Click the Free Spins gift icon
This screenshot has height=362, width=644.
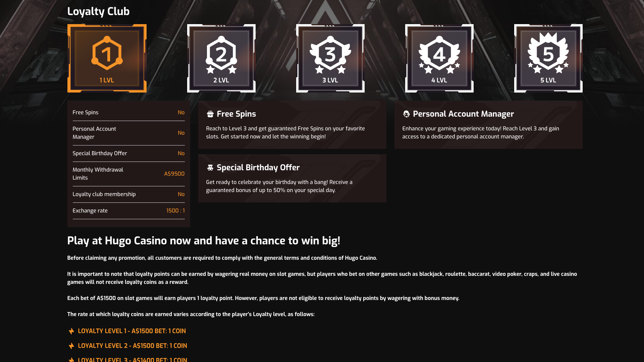tap(210, 114)
